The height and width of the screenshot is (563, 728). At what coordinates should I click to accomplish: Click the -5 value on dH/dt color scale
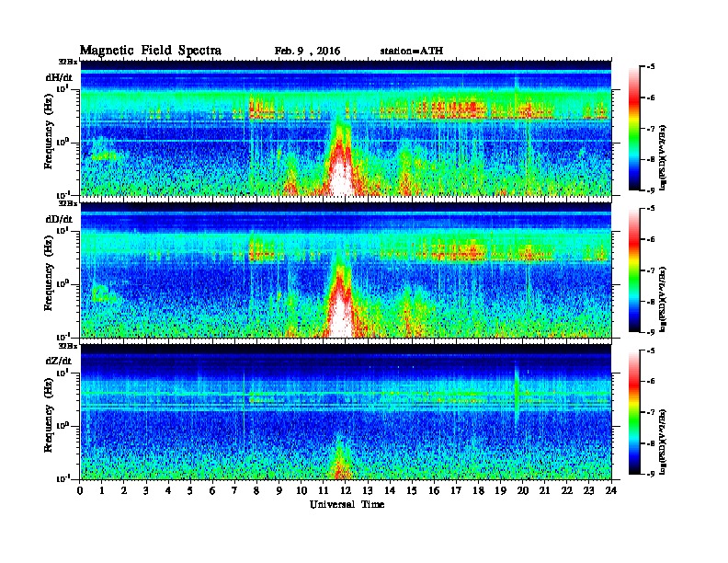point(651,67)
